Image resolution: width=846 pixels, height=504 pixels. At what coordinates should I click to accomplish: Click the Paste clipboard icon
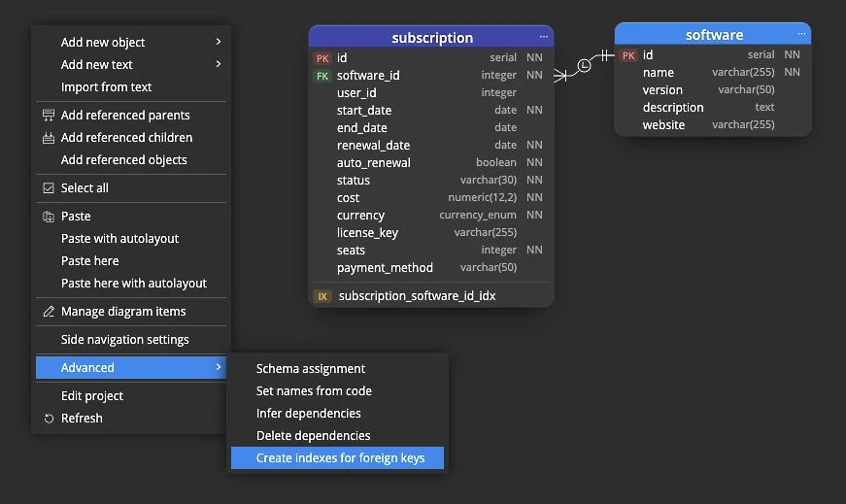point(49,217)
